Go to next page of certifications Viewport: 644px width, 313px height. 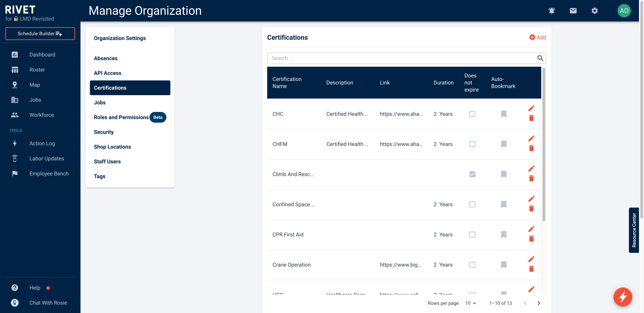click(539, 303)
